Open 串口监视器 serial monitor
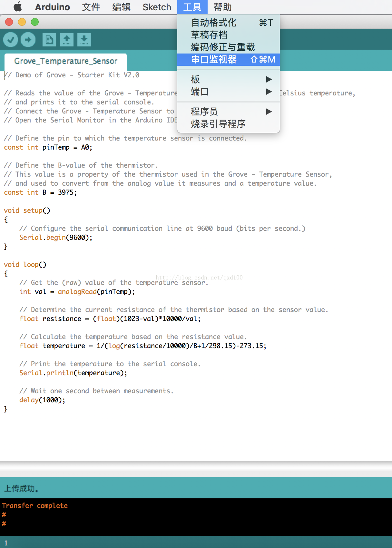The image size is (392, 548). (229, 59)
